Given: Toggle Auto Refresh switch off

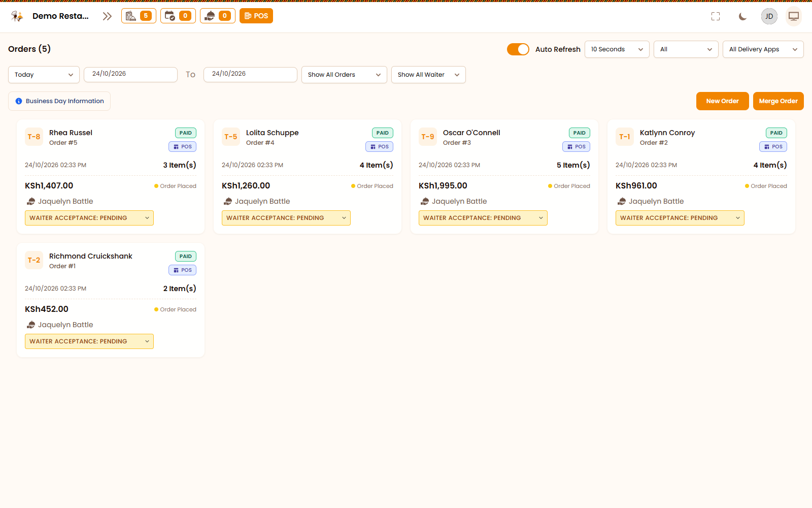Looking at the screenshot, I should [518, 49].
